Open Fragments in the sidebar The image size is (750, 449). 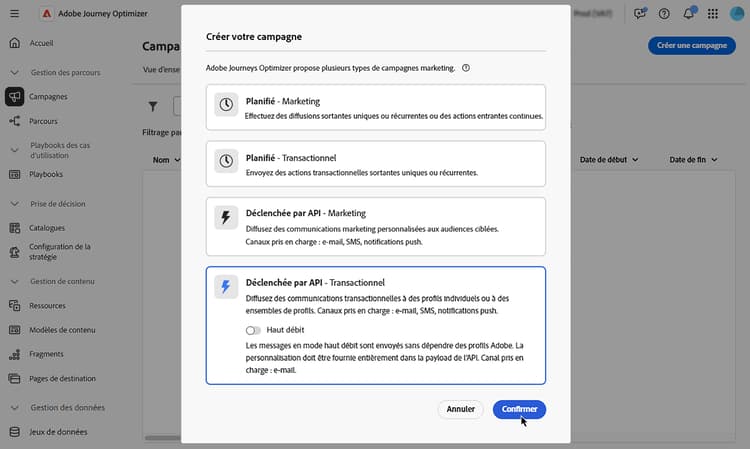pyautogui.click(x=46, y=354)
